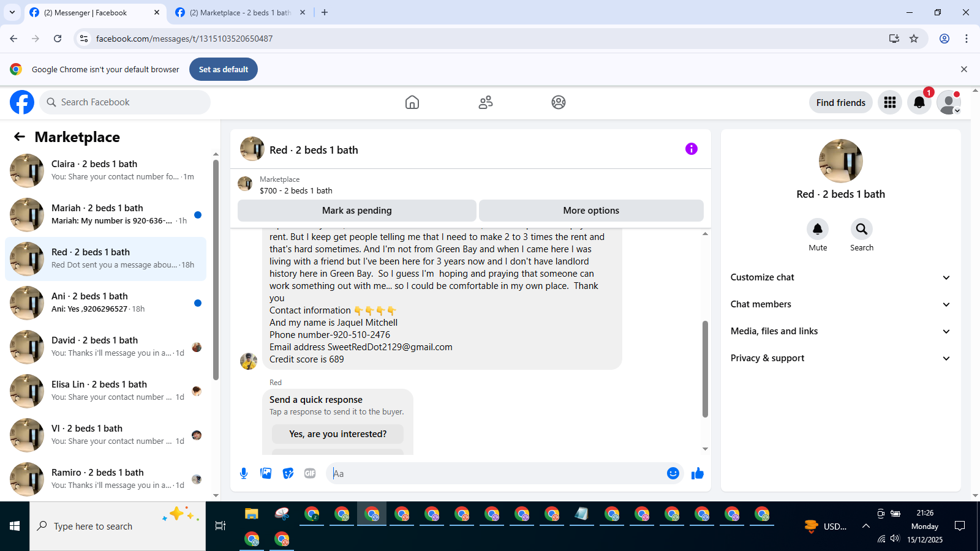The image size is (980, 551).
Task: Open the Friends icon in top navigation
Action: pyautogui.click(x=486, y=102)
